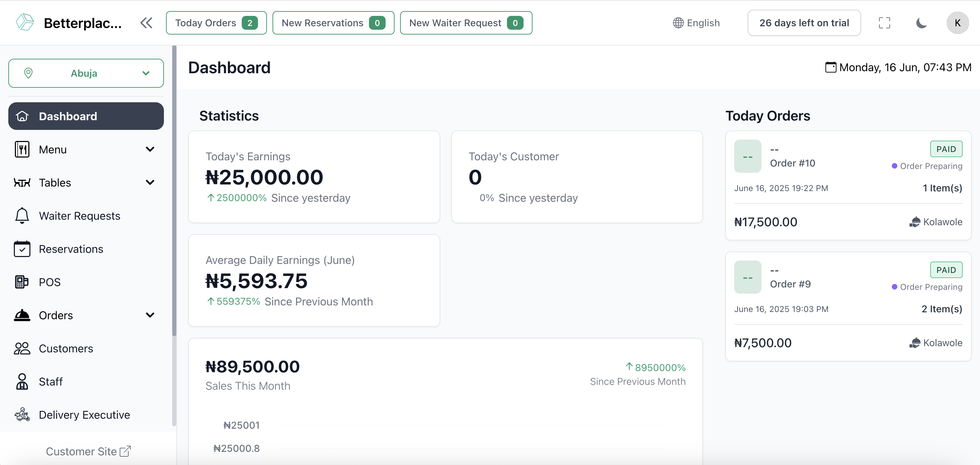Click Today Orders button
Viewport: 980px width, 465px height.
pos(216,23)
